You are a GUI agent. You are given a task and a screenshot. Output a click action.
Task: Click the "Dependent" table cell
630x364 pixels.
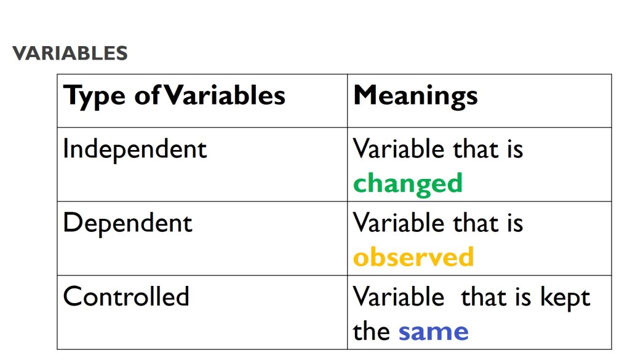coord(127,223)
